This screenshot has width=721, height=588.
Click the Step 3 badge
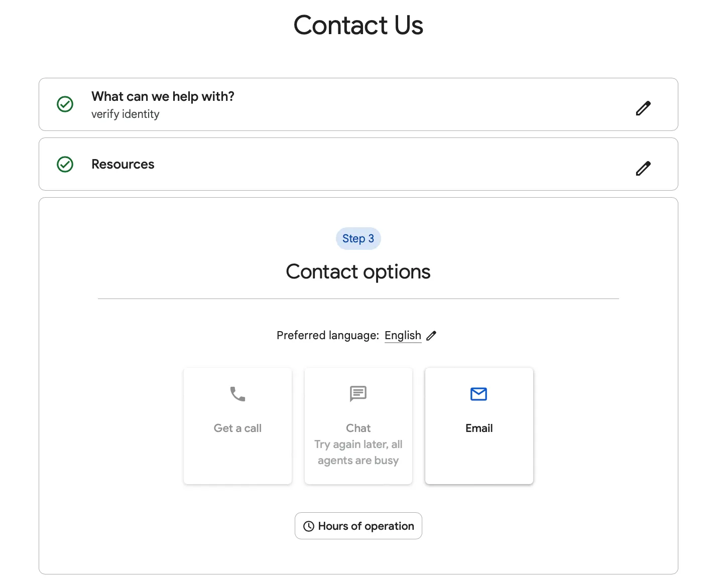coord(358,238)
